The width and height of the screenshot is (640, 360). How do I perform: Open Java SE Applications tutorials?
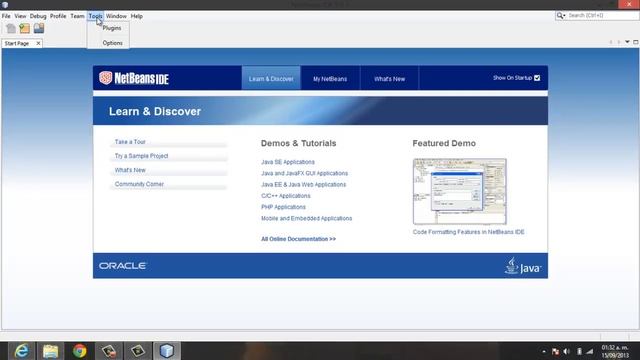point(288,162)
